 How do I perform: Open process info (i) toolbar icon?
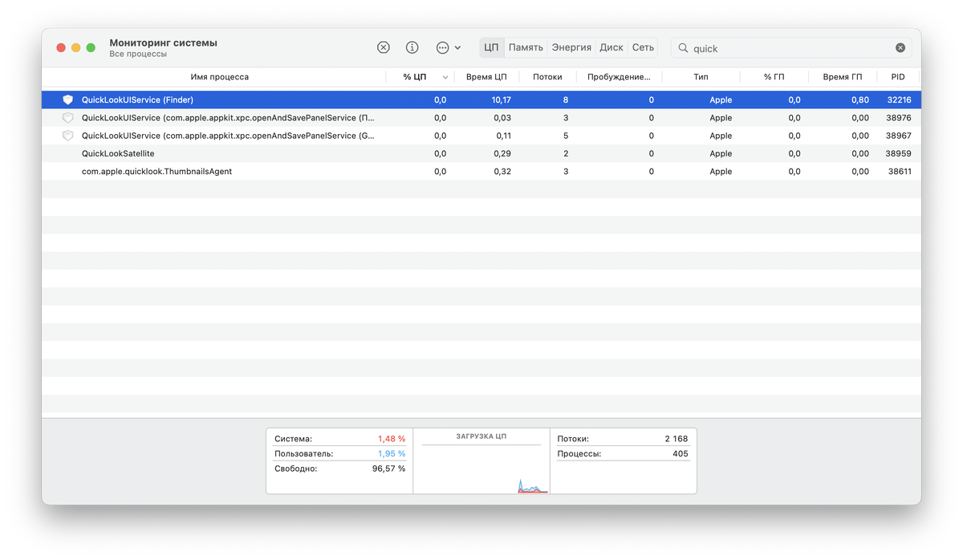[412, 47]
